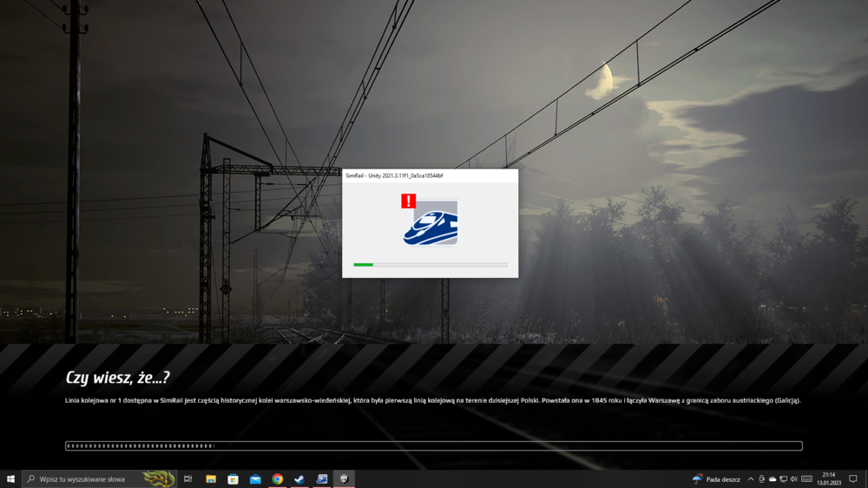Open the volume control in tray
This screenshot has width=868, height=488.
coord(793,479)
